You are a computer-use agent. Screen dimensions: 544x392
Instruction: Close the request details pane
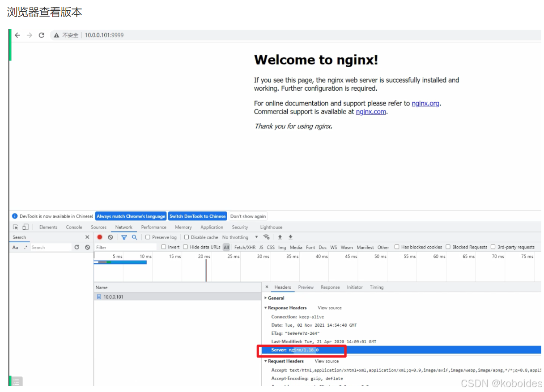[x=267, y=287]
